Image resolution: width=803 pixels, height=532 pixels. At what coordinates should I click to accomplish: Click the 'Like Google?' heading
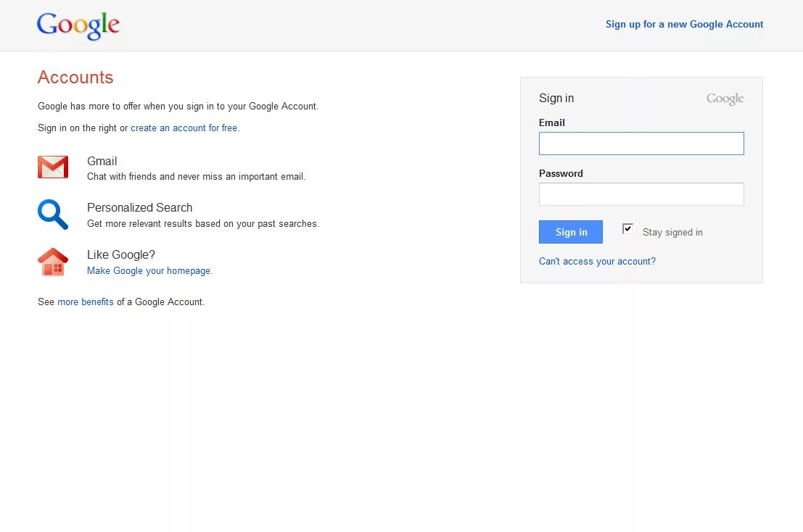point(121,254)
